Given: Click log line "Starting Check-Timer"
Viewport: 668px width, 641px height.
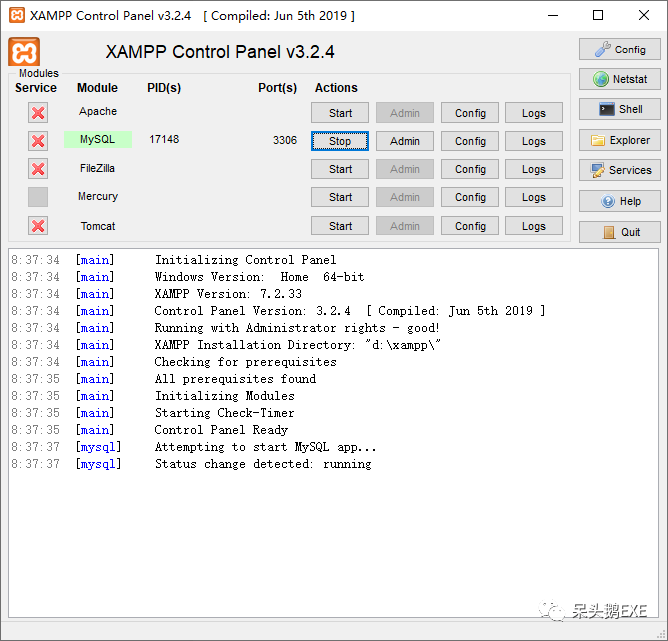Looking at the screenshot, I should (225, 413).
